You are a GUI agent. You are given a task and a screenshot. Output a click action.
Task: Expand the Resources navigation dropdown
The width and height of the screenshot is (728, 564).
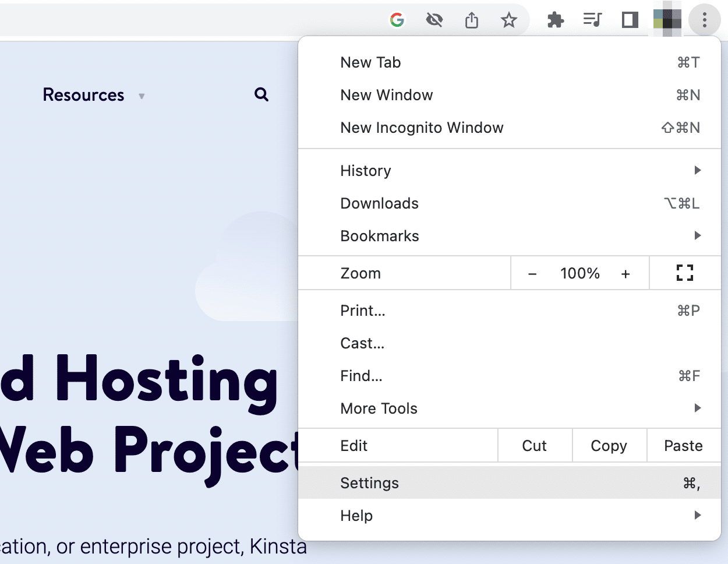point(93,95)
